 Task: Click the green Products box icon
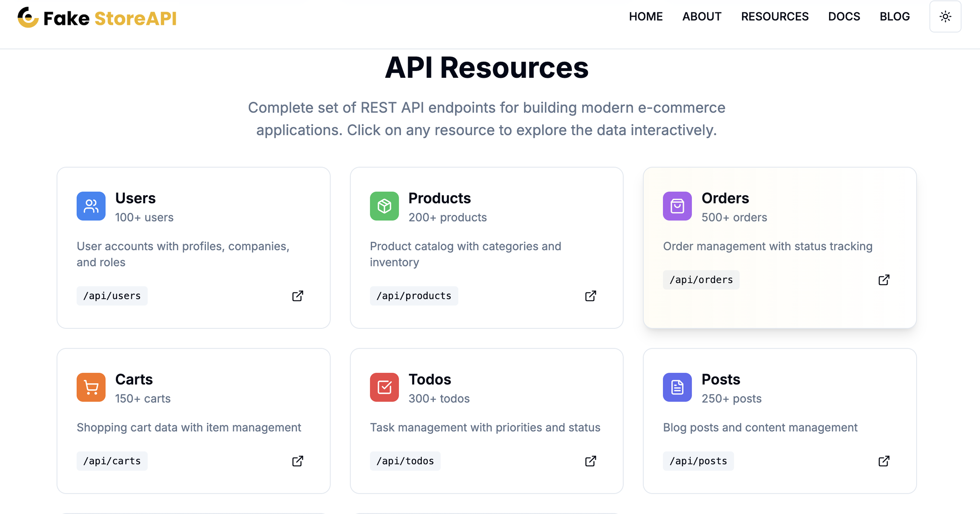point(384,206)
